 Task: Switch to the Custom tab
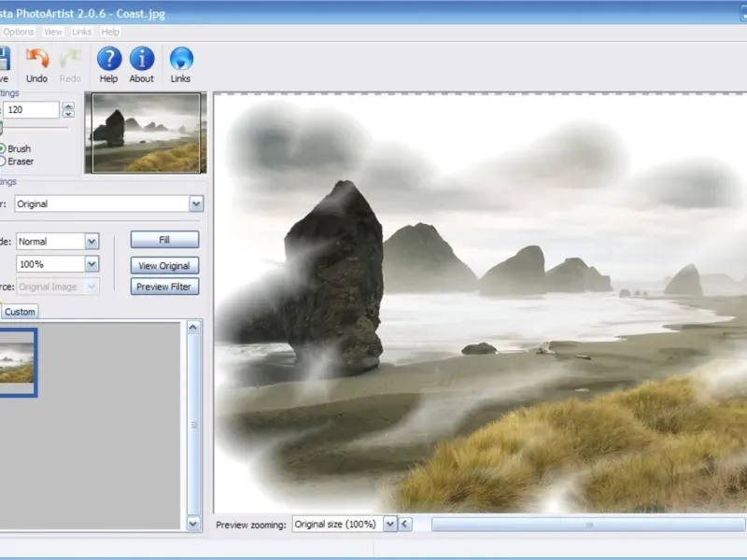(21, 312)
